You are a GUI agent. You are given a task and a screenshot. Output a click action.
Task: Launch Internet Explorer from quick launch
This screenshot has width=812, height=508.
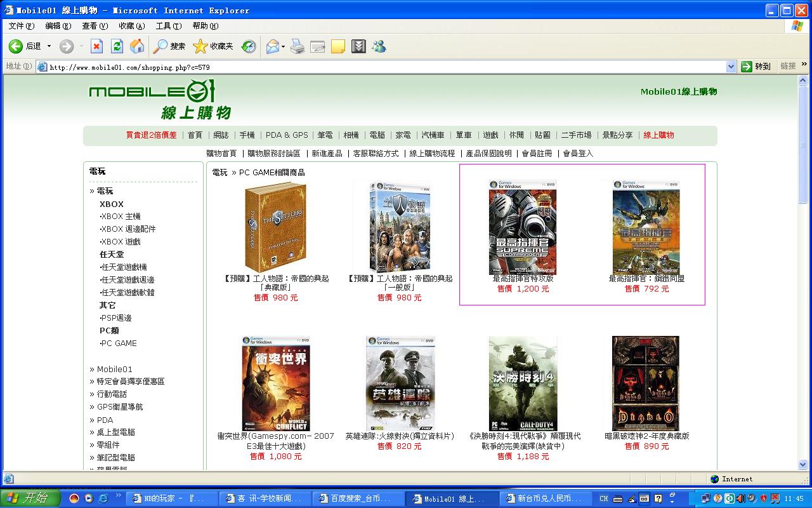[x=102, y=498]
